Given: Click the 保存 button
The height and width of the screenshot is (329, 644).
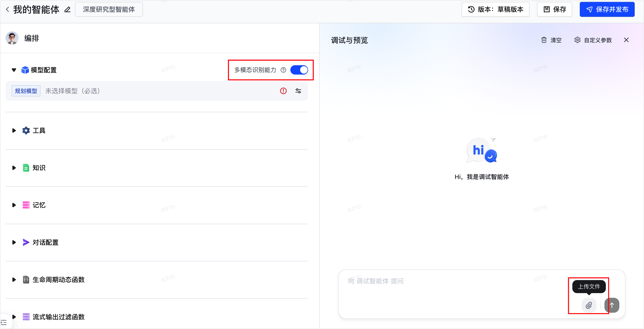Looking at the screenshot, I should [554, 10].
